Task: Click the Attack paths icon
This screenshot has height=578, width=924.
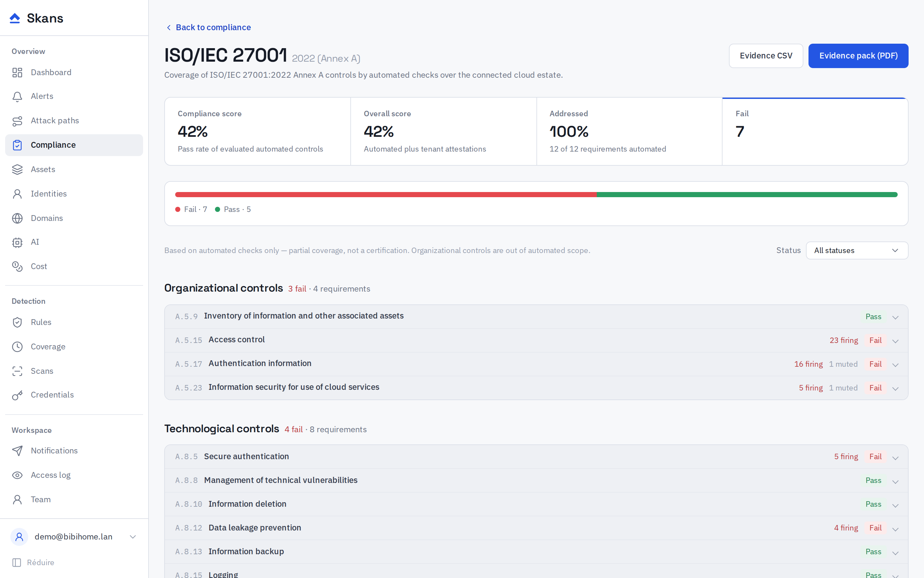Action: [17, 121]
